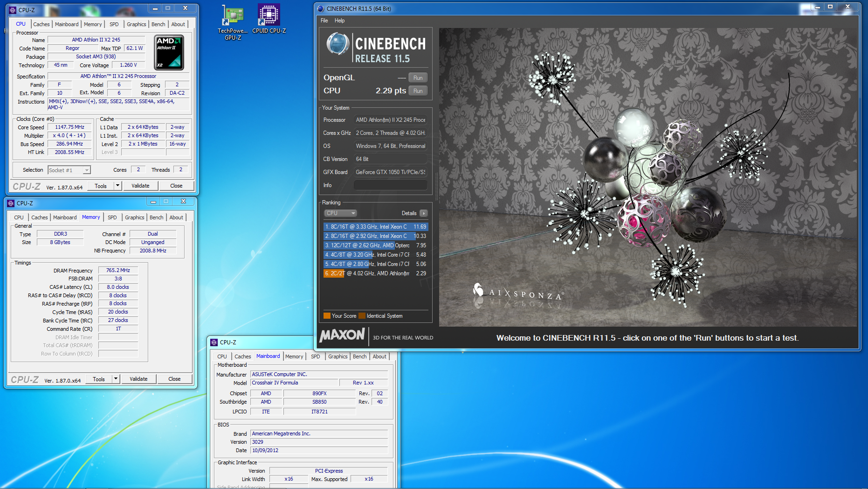
Task: Select ranking row 6 AMD Athlon 2.29
Action: click(376, 273)
